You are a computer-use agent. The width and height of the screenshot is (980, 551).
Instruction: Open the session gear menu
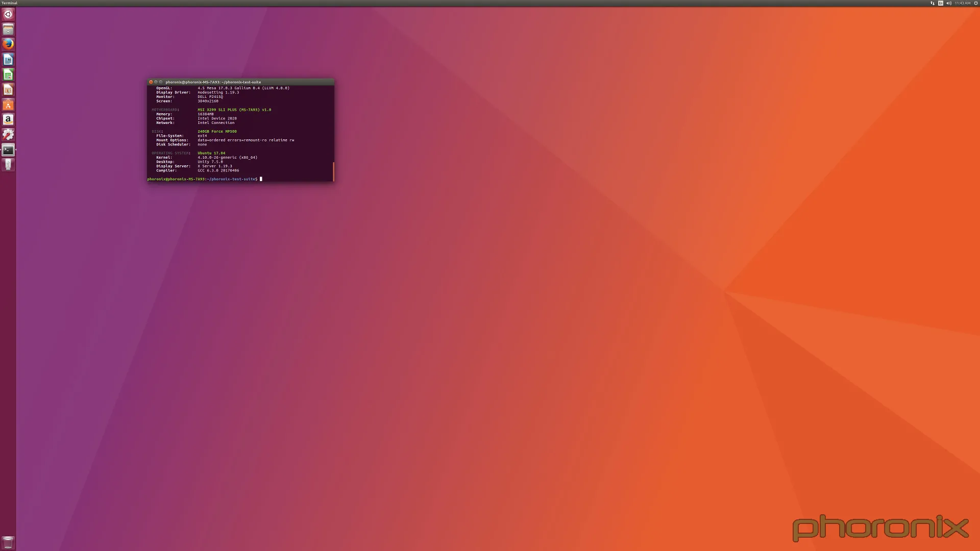pos(976,3)
